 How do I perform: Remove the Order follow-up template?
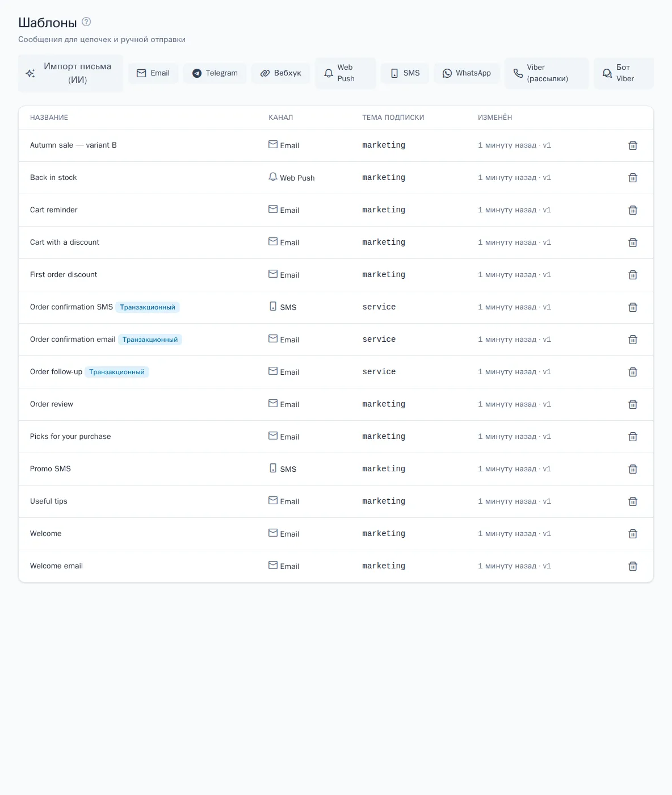(633, 372)
